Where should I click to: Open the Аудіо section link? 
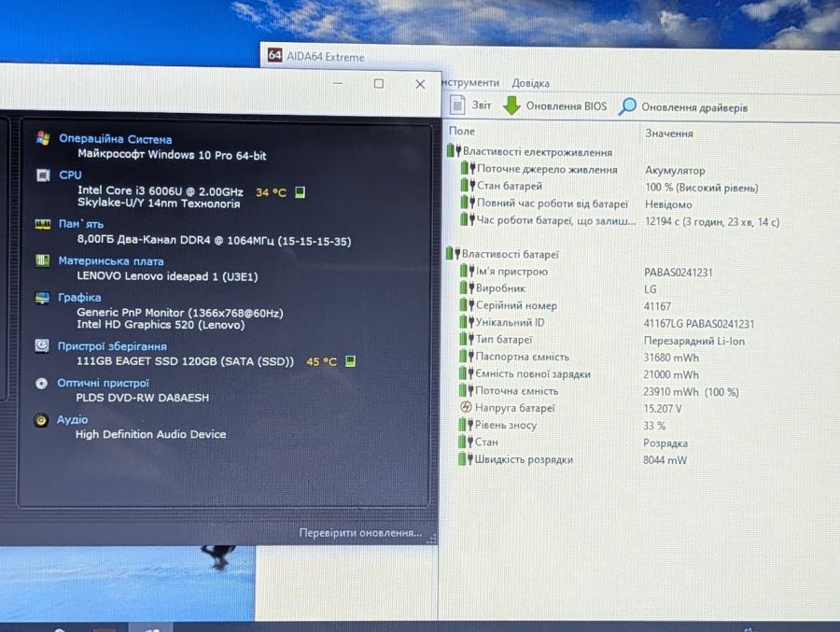click(x=72, y=419)
